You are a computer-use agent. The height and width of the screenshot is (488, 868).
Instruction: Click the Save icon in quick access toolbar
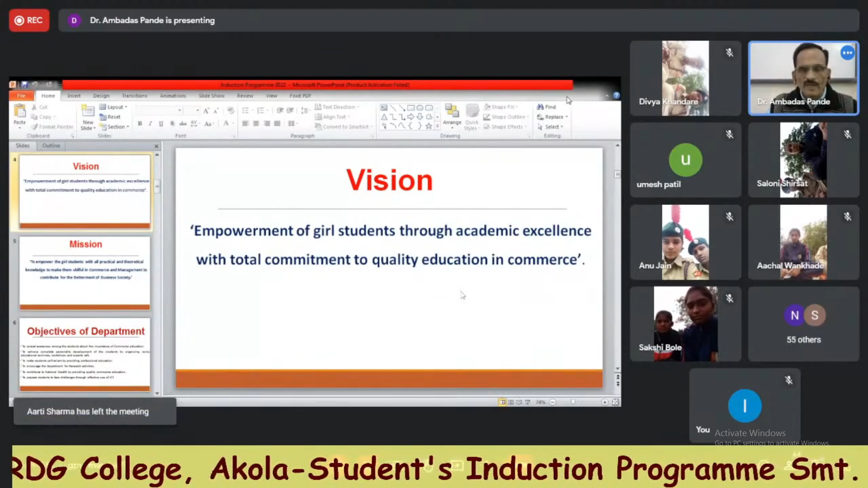click(24, 84)
